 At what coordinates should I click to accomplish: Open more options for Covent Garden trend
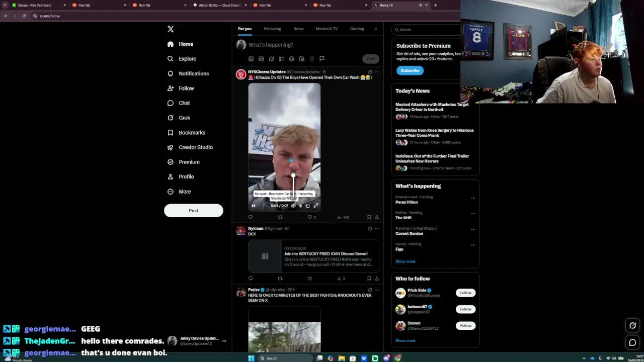tap(473, 229)
